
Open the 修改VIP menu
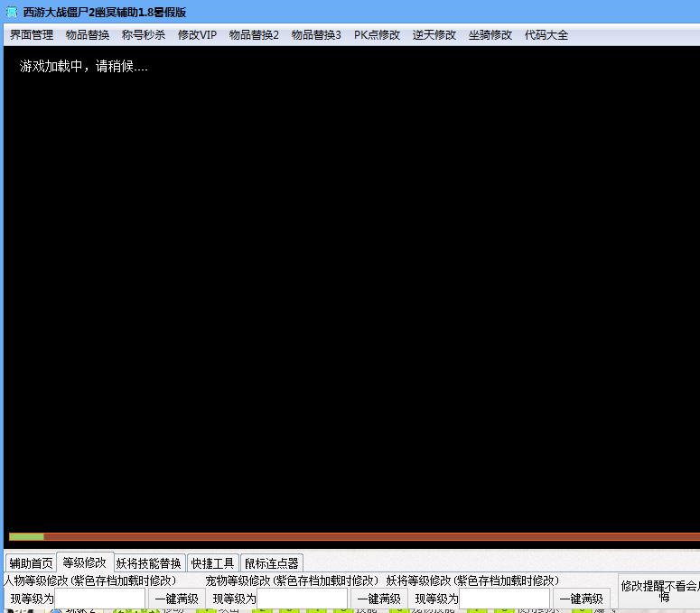[197, 35]
